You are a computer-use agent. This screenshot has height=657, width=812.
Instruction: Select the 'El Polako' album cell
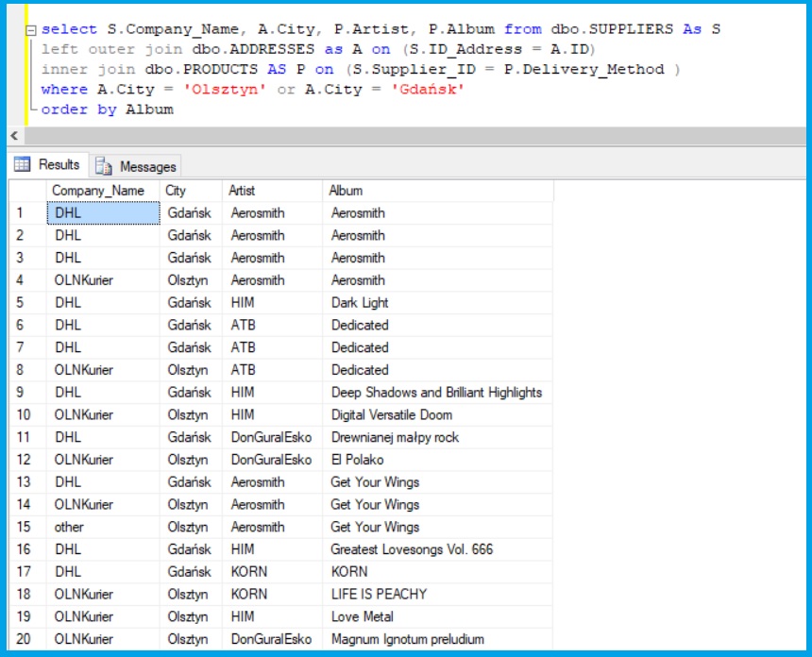pyautogui.click(x=358, y=460)
